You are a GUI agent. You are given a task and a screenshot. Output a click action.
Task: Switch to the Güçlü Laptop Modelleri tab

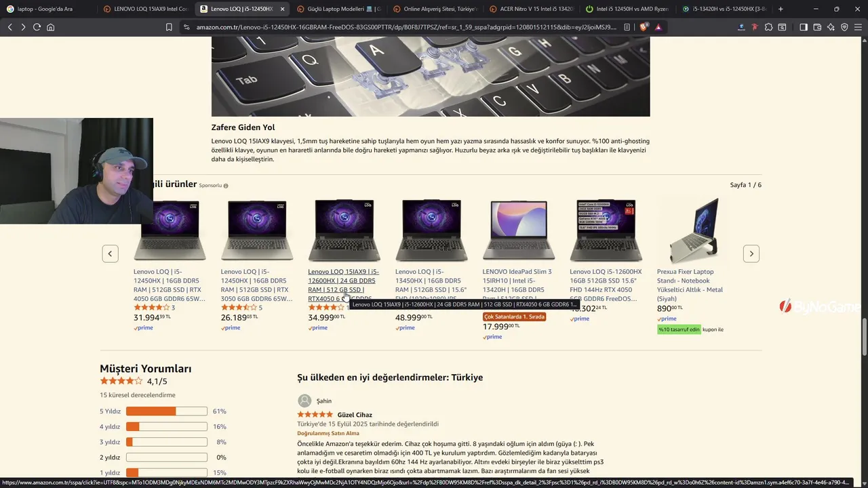tap(339, 9)
